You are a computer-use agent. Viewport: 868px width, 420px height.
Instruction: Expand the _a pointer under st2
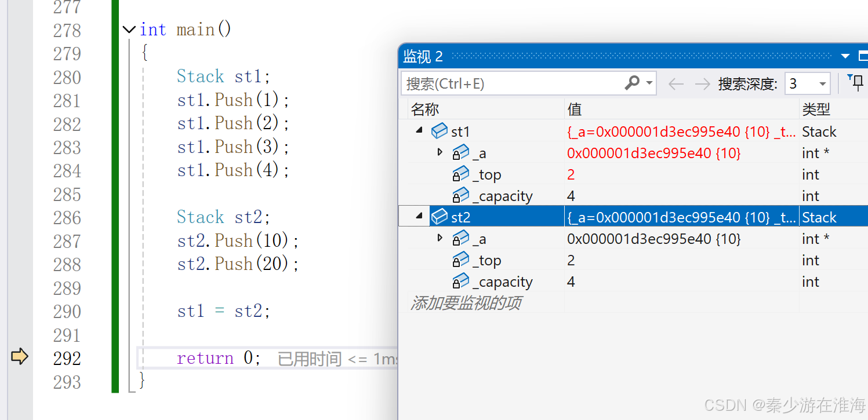click(440, 238)
